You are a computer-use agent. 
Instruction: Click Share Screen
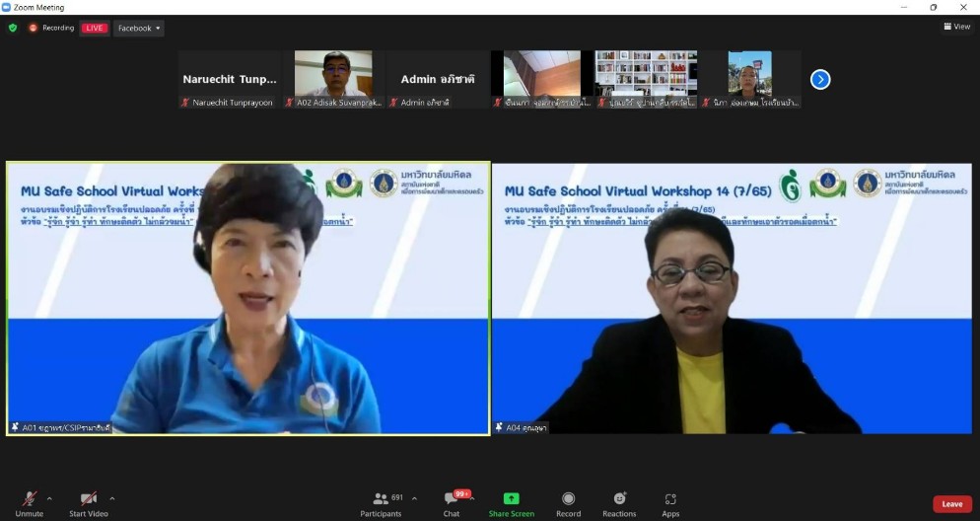click(x=512, y=504)
